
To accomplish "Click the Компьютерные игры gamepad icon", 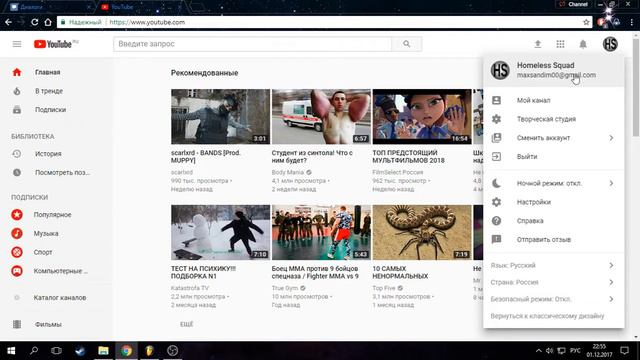I will [x=17, y=271].
